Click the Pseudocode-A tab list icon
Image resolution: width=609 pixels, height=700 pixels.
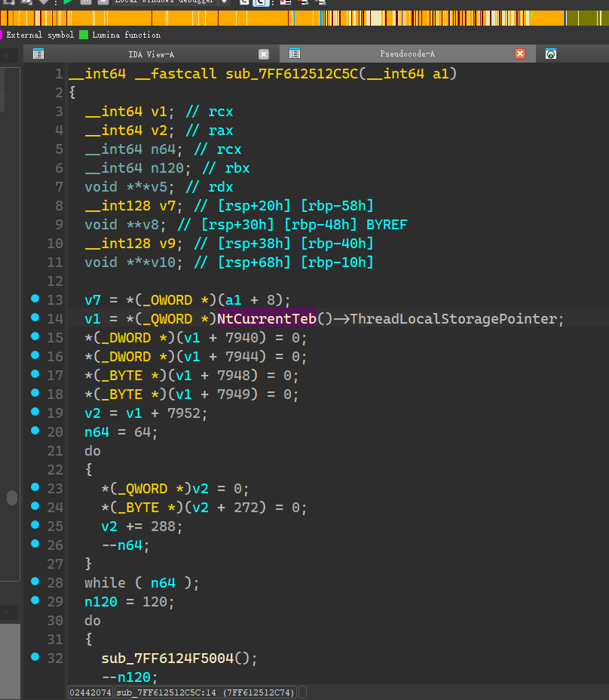tap(295, 54)
